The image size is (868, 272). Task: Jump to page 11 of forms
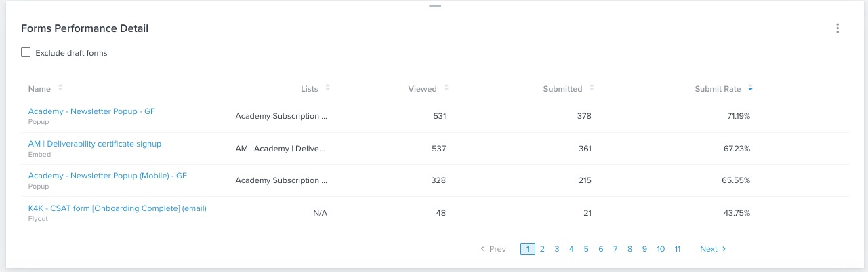point(677,249)
